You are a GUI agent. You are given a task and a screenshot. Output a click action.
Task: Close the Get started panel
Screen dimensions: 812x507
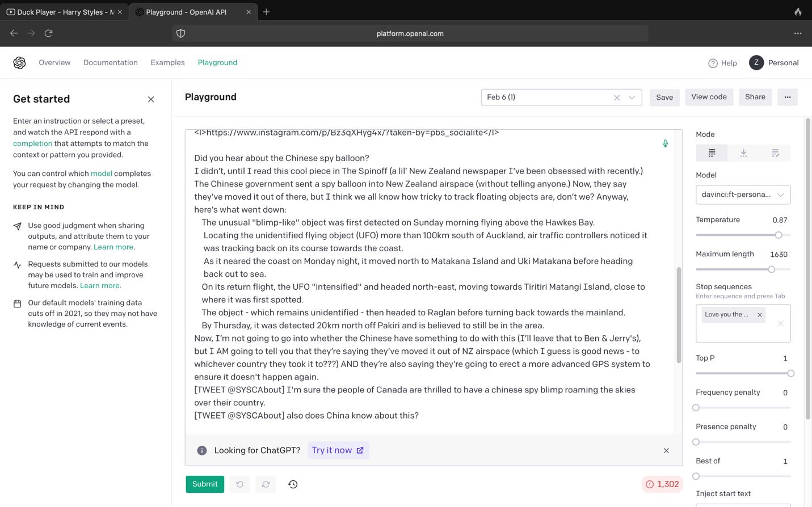click(151, 99)
